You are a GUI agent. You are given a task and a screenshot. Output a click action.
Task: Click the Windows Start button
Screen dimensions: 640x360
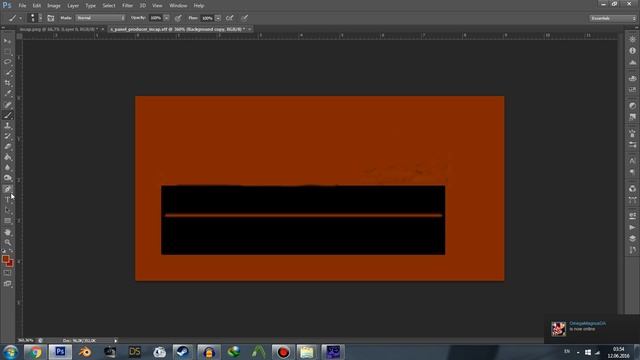click(x=10, y=352)
